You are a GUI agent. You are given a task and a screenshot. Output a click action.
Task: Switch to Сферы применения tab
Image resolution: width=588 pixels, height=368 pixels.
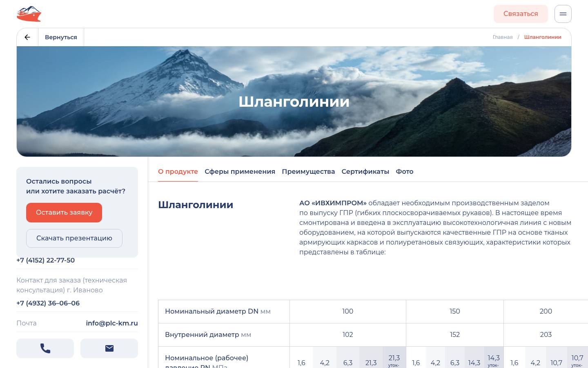(x=240, y=172)
